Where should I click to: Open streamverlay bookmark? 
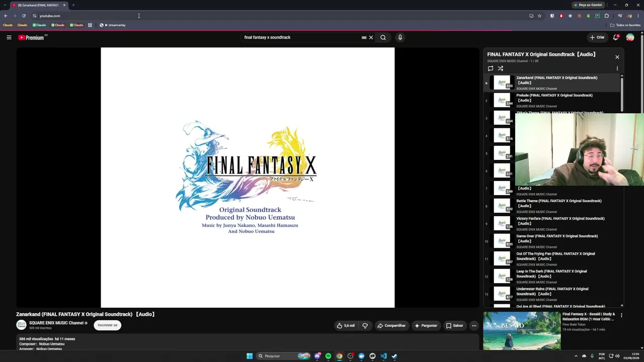113,25
